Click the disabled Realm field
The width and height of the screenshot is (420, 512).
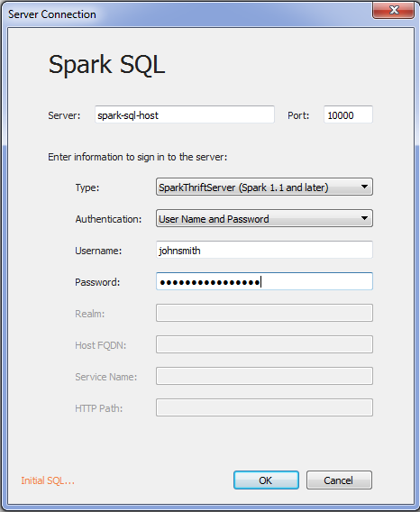[x=264, y=313]
